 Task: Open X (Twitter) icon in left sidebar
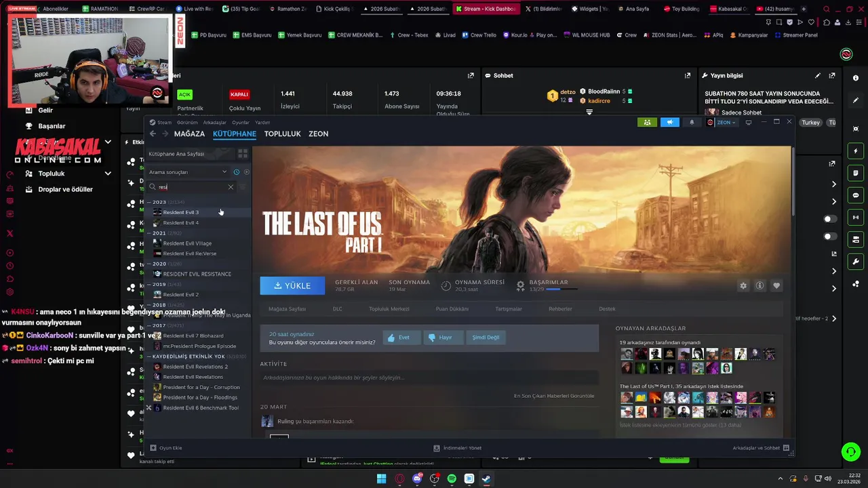click(x=9, y=233)
